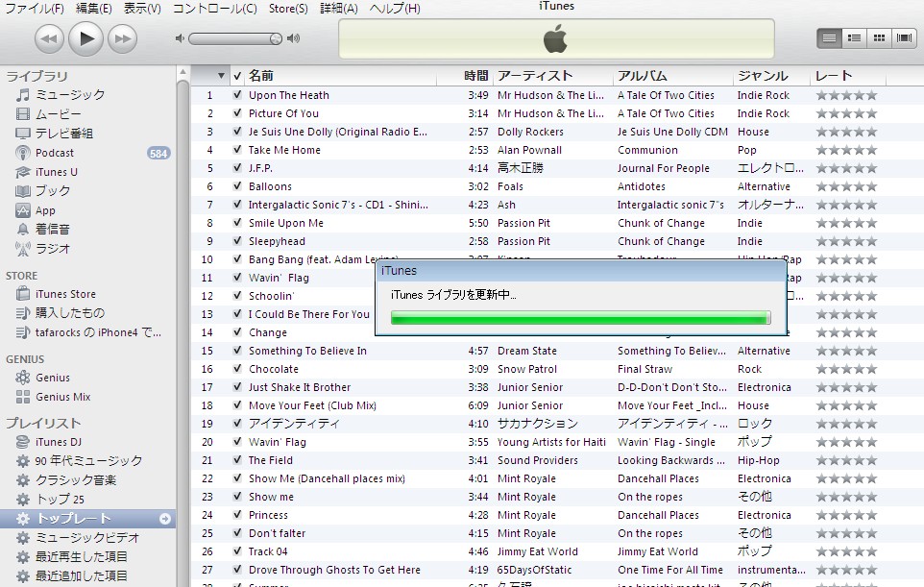Click Podcast 584 unplayed badge
Screen dimensions: 924x587
pos(158,153)
